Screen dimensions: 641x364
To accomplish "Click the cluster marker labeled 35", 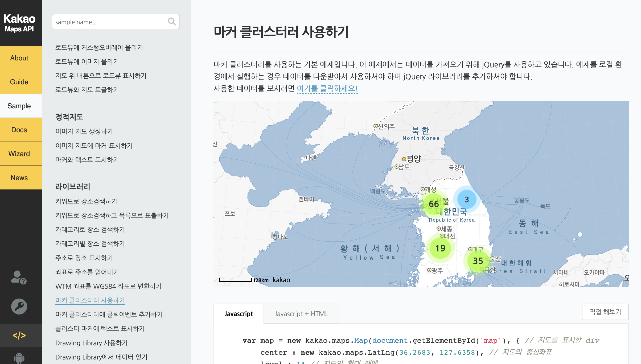I will pyautogui.click(x=478, y=261).
